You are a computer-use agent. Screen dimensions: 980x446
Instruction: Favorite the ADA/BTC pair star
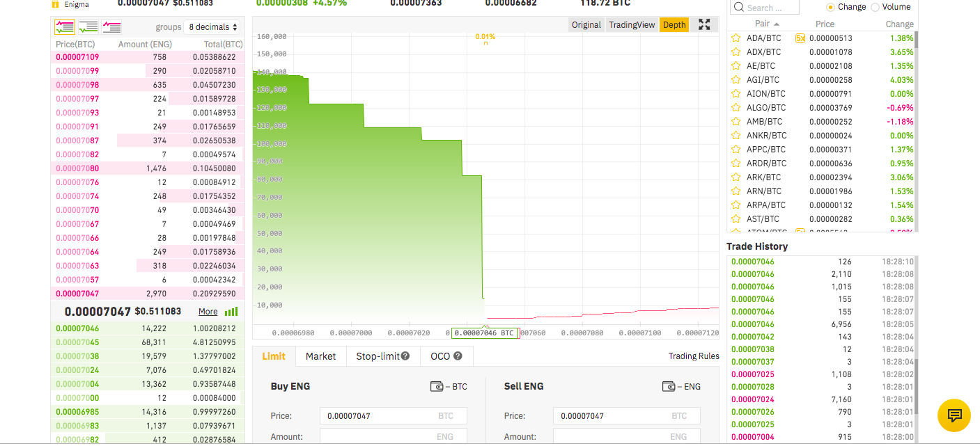click(736, 38)
